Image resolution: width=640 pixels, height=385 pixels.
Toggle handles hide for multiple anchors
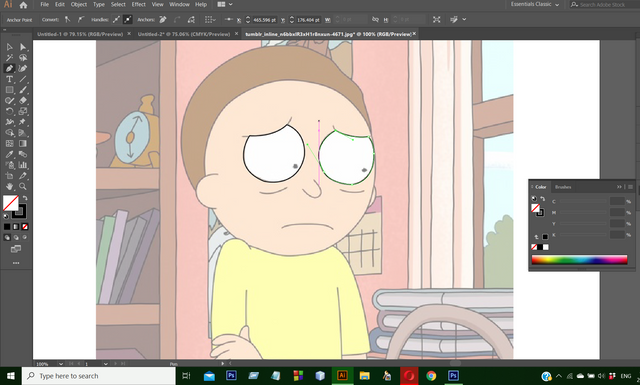click(127, 19)
